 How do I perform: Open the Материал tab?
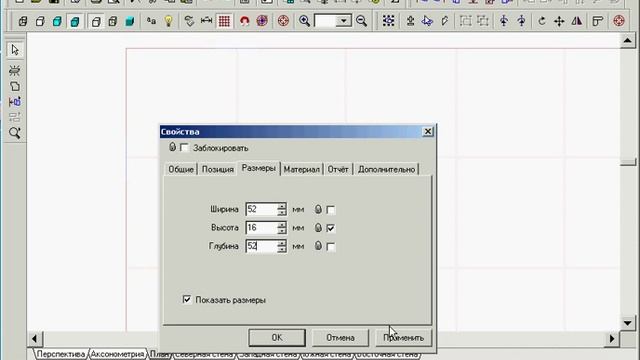(x=302, y=169)
